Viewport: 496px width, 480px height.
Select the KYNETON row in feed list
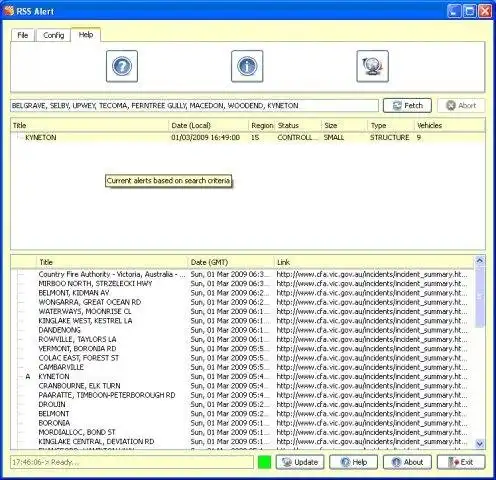[242, 377]
